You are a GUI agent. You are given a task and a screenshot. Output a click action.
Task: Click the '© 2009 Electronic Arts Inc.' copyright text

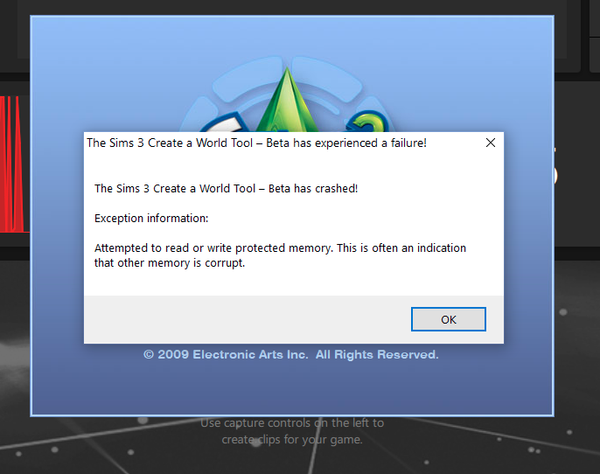(225, 355)
